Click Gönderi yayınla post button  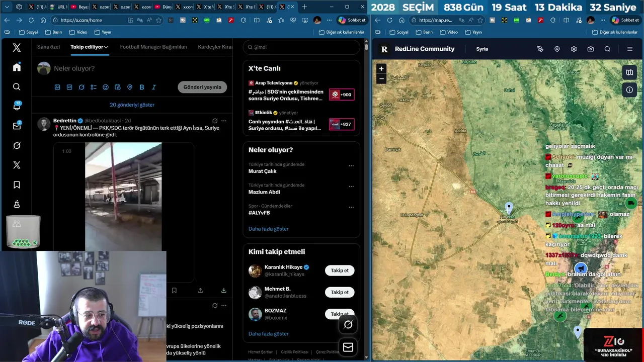pos(202,87)
